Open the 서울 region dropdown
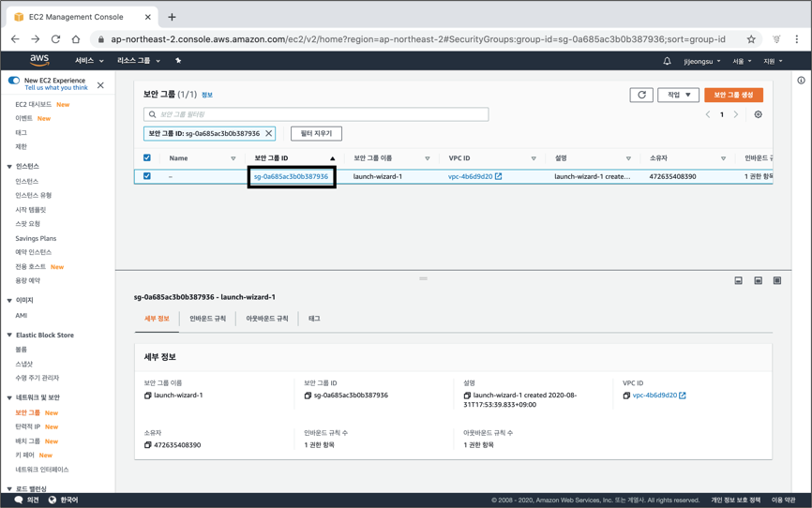This screenshot has height=508, width=812. (742, 61)
